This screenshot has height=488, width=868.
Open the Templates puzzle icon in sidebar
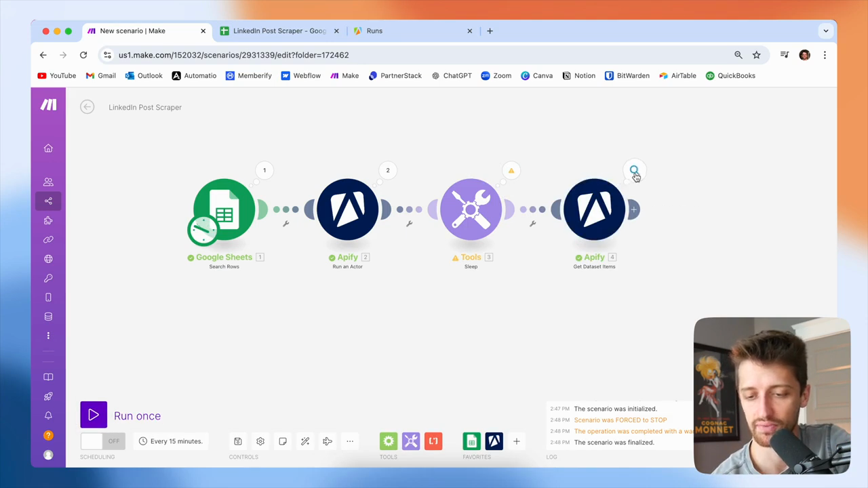(48, 220)
